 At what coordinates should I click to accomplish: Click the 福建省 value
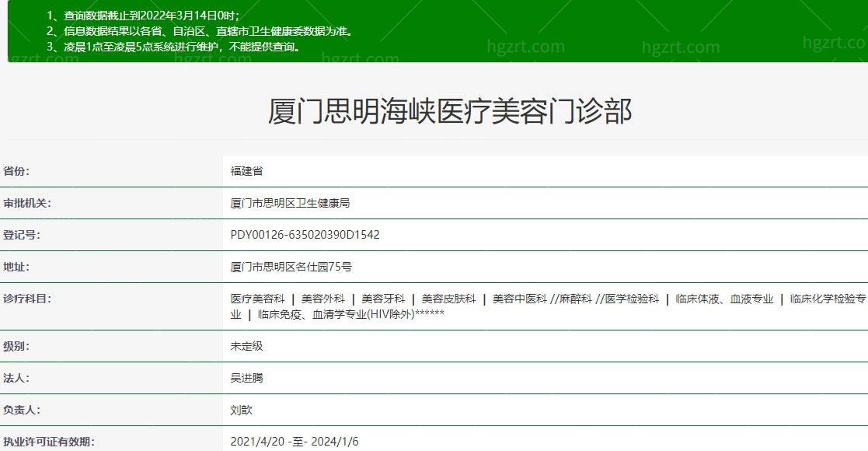click(246, 171)
